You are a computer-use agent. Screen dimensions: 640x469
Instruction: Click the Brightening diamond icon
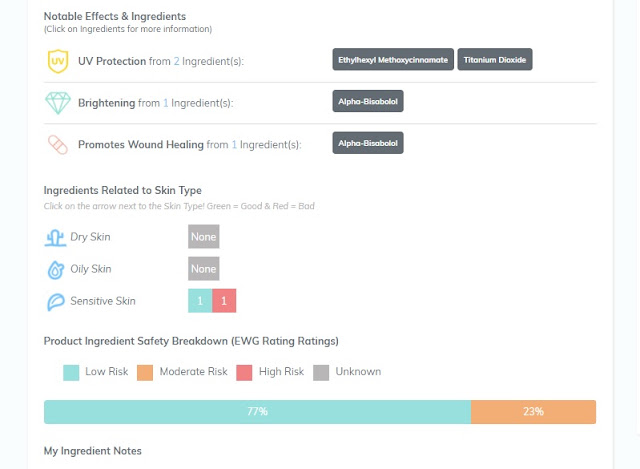click(58, 103)
